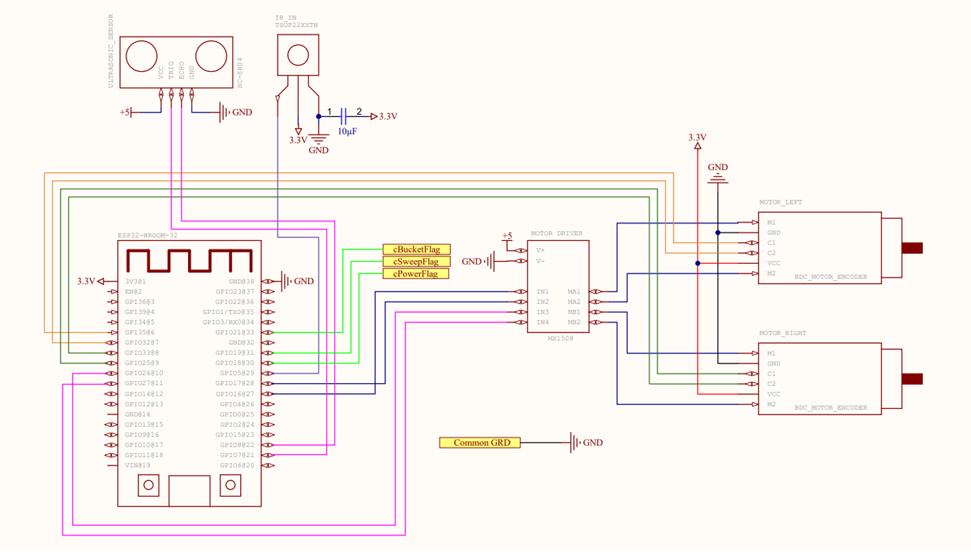Viewport: 971px width, 560px height.
Task: Click the MOTOR DRIVER title text
Action: [x=557, y=233]
